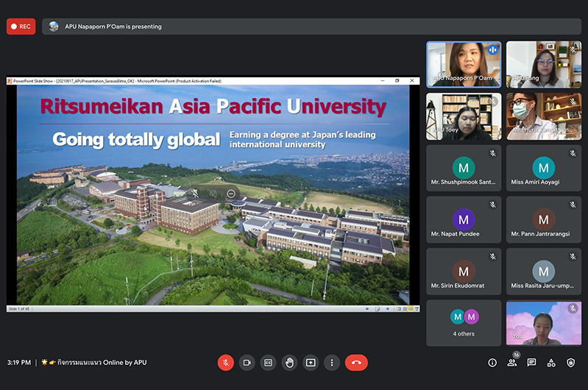Select the Mr. Phurin video tile

pos(544,116)
